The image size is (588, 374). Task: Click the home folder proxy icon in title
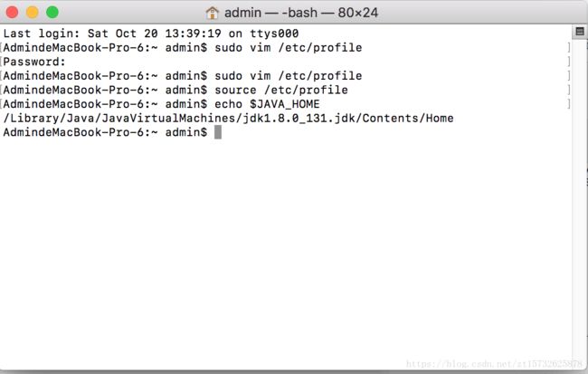point(213,13)
